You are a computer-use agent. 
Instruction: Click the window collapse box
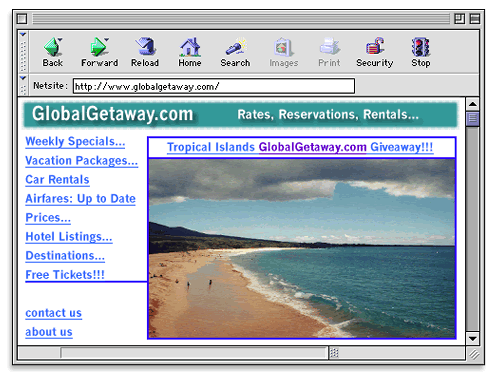pyautogui.click(x=475, y=19)
